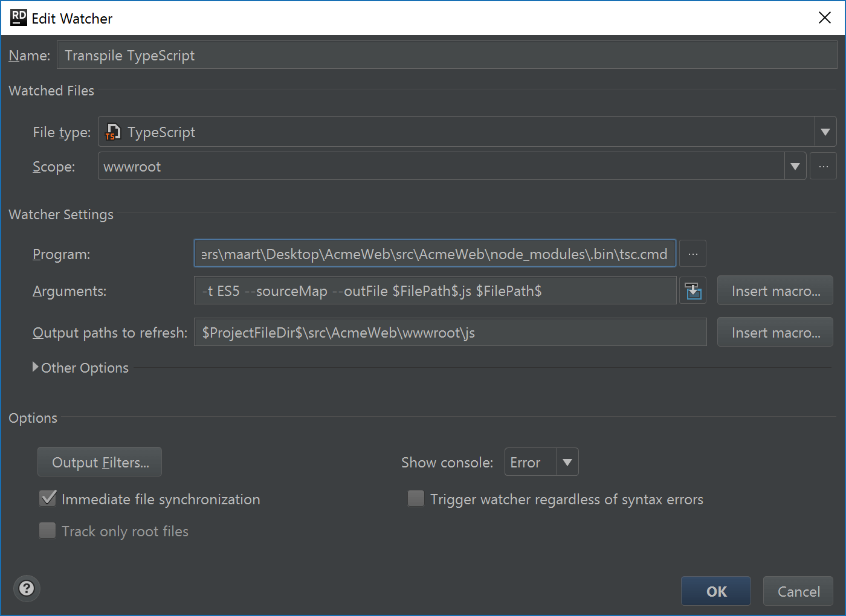Click the Output paths to refresh label
The image size is (846, 616).
coord(110,333)
